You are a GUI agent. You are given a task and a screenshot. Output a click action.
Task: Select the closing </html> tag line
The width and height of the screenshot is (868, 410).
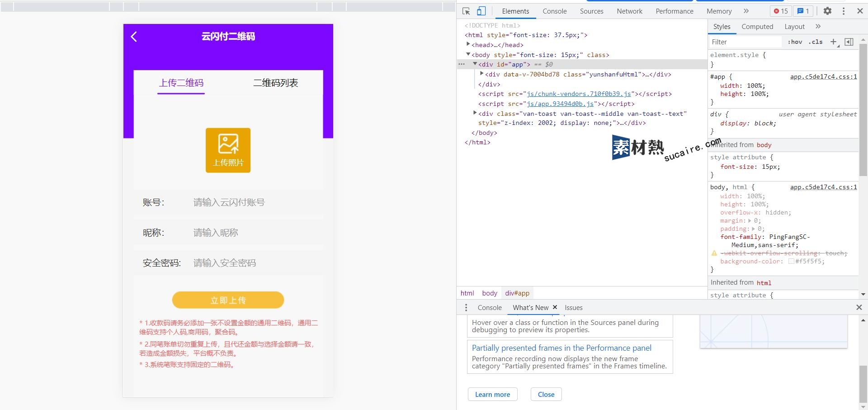point(477,142)
